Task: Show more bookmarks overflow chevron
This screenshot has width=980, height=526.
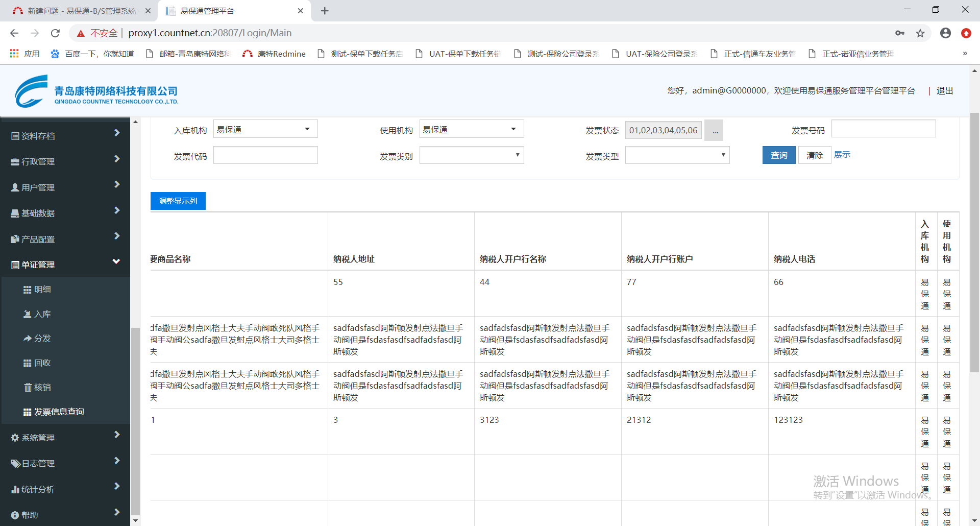Action: [965, 54]
